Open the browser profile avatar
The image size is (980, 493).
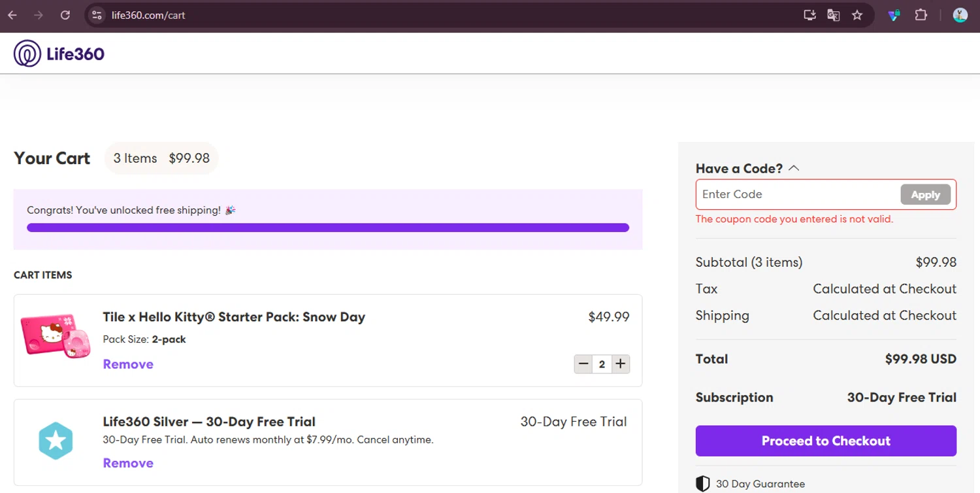point(960,15)
